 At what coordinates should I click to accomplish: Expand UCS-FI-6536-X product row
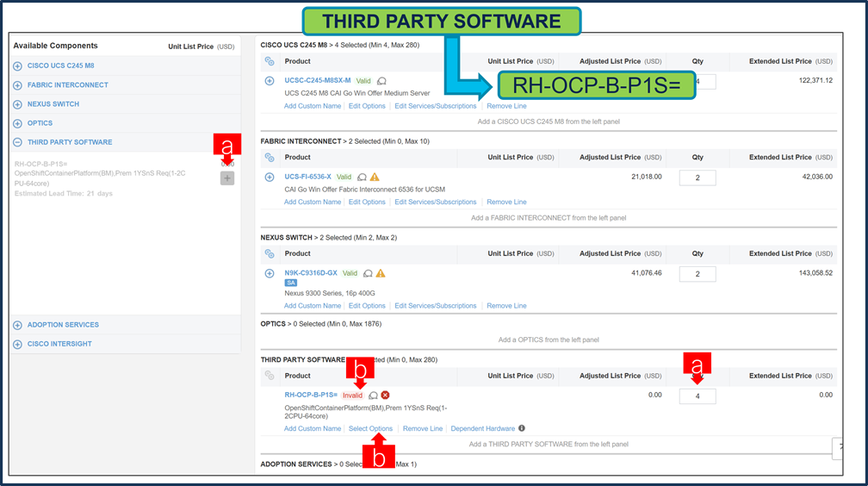click(x=270, y=178)
